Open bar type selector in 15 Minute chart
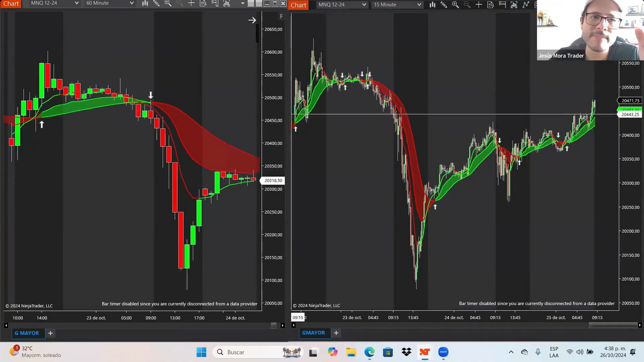The image size is (644, 362). 432,4
